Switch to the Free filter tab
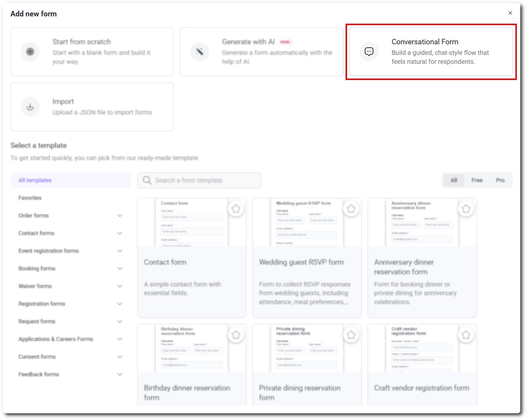Viewport: 527px width, 420px height. [477, 180]
